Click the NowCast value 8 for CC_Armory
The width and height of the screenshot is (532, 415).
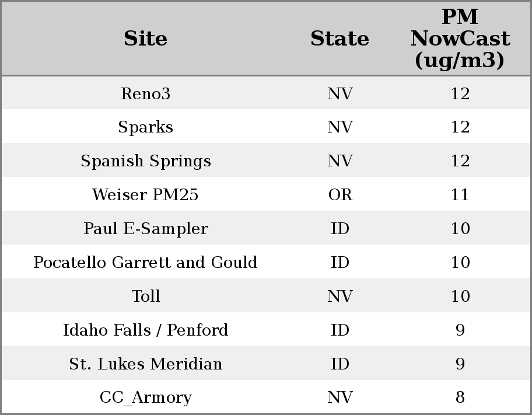pos(460,397)
